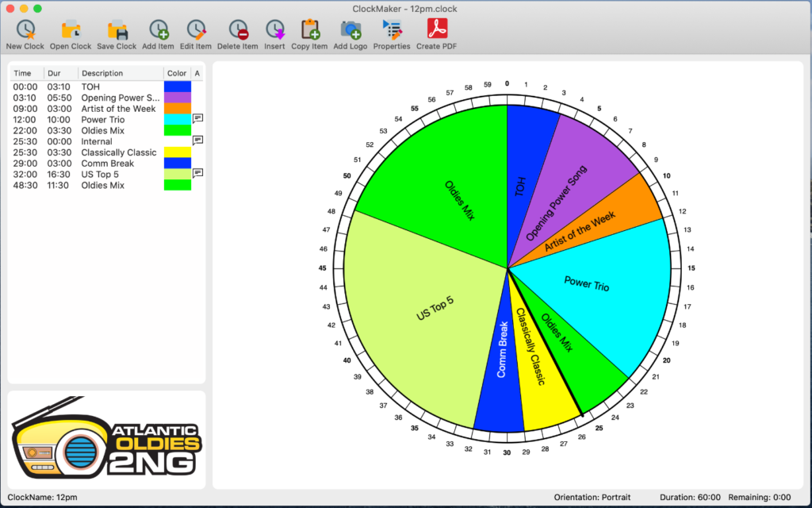Close the ClockMaker window with red button
This screenshot has width=812, height=508.
[x=10, y=9]
